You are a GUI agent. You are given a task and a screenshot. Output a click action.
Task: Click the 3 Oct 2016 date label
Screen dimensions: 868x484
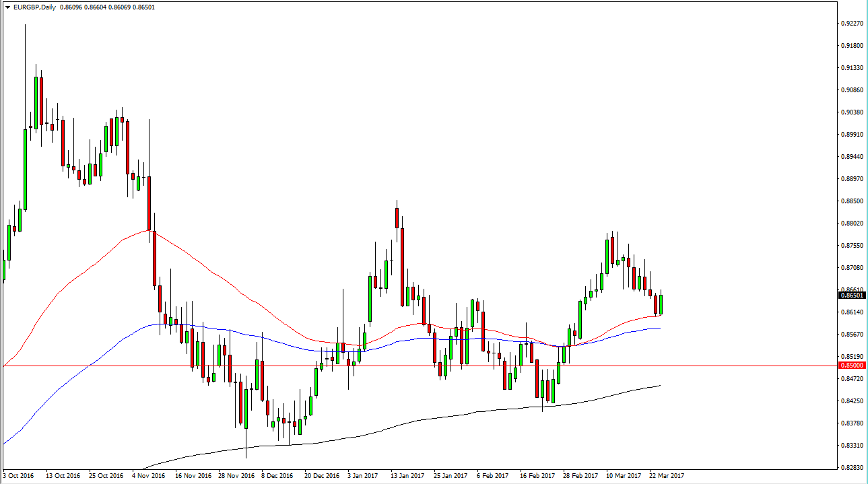tap(18, 475)
